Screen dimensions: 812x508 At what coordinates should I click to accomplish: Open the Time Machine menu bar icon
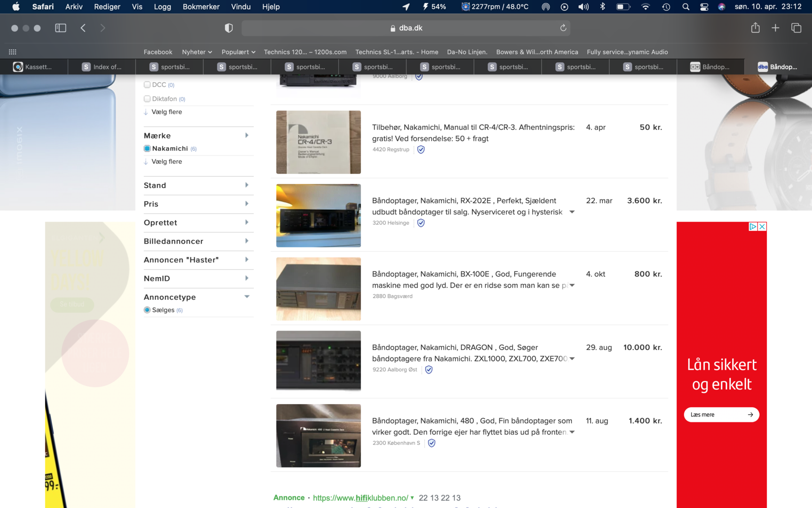coord(666,7)
